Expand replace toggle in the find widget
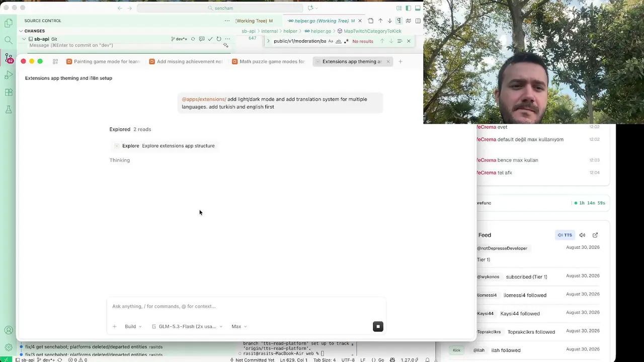Viewport: 644px width, 362px height. pyautogui.click(x=268, y=41)
